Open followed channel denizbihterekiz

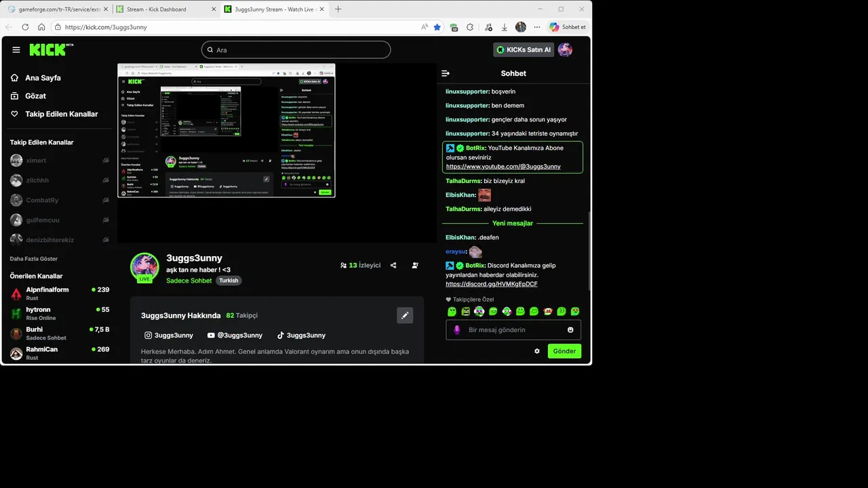60,239
